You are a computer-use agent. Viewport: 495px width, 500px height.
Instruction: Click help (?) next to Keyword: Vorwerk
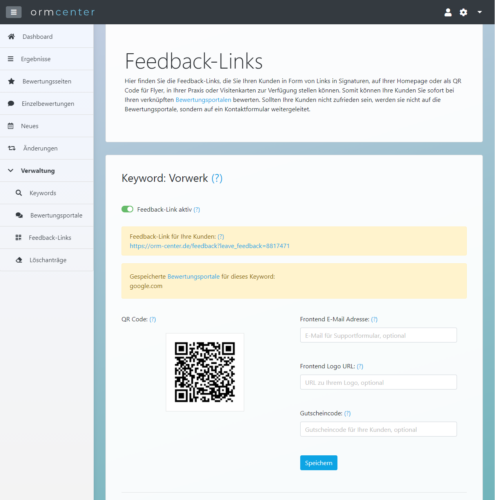[217, 178]
